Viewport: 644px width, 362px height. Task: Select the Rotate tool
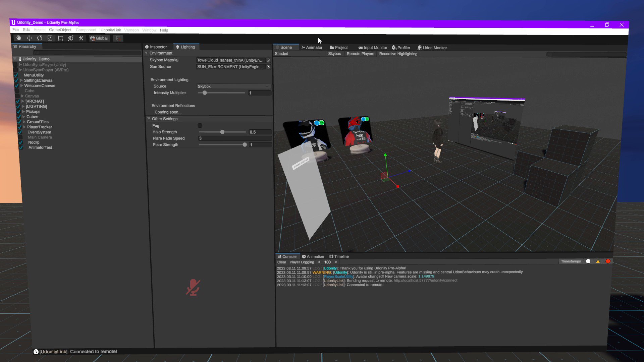pyautogui.click(x=40, y=38)
